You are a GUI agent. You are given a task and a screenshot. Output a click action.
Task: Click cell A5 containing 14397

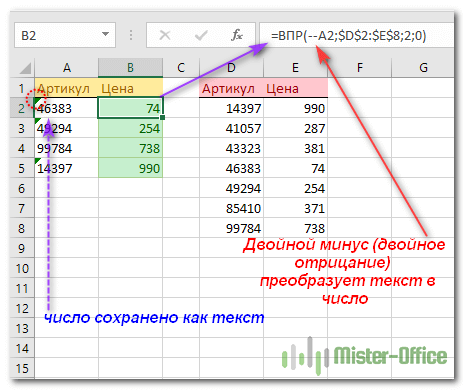point(66,168)
